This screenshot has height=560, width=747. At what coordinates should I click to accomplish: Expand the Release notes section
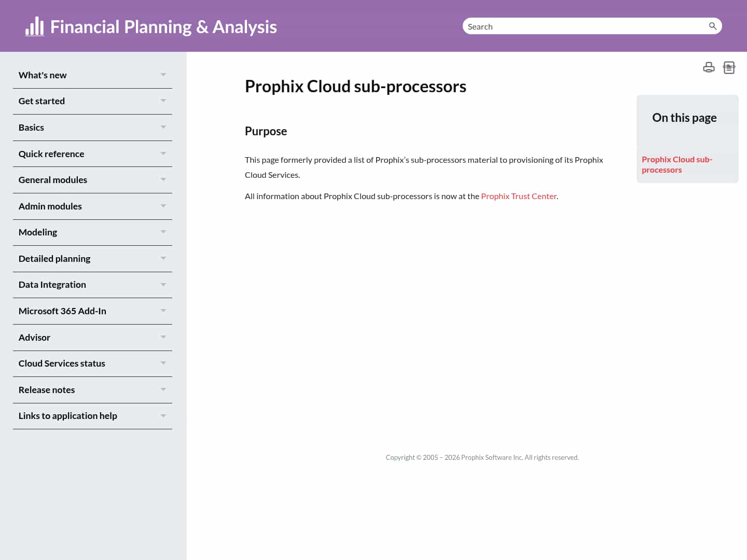click(163, 389)
